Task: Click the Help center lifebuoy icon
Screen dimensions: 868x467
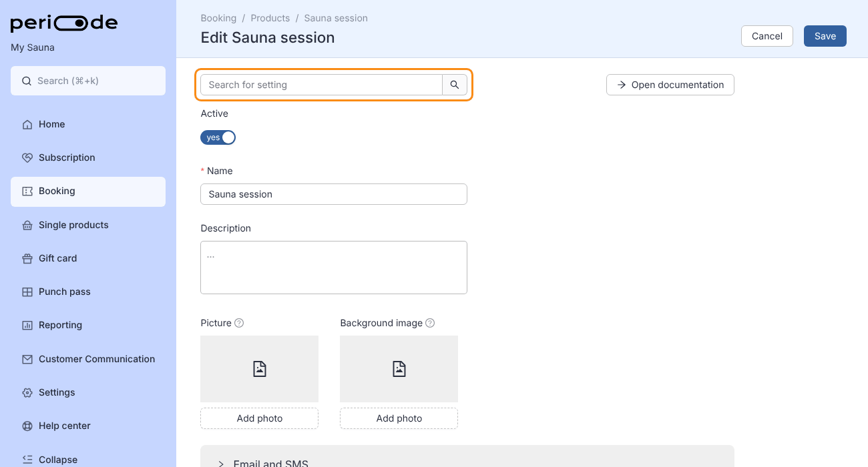Action: [27, 426]
